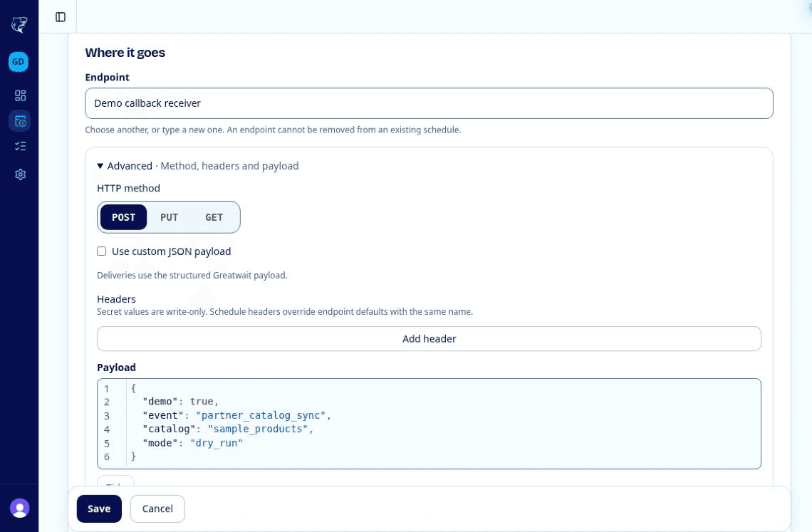Toggle the sidebar panel icon
Screen dimensions: 812x532
click(x=61, y=17)
